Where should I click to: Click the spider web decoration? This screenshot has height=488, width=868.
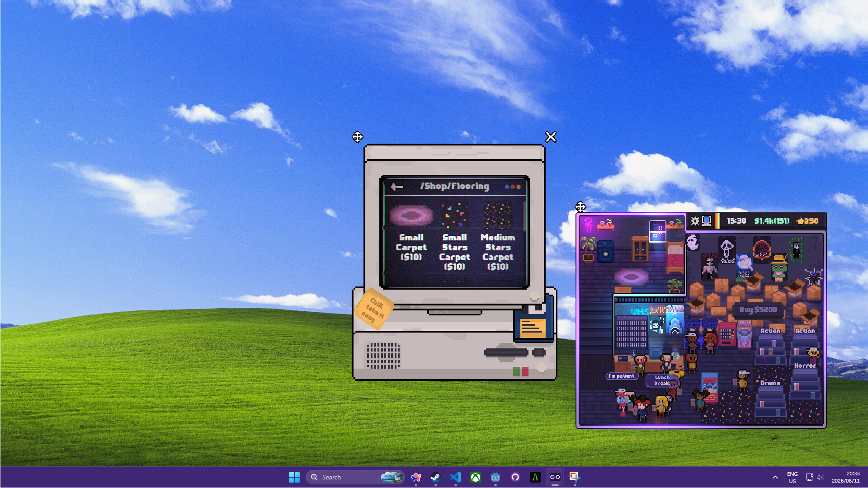point(814,277)
